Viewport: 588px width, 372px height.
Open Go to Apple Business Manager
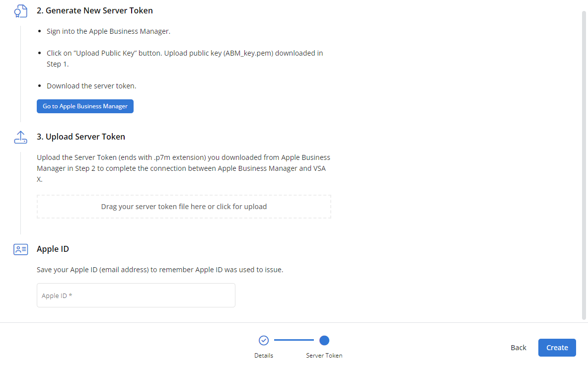[x=85, y=106]
